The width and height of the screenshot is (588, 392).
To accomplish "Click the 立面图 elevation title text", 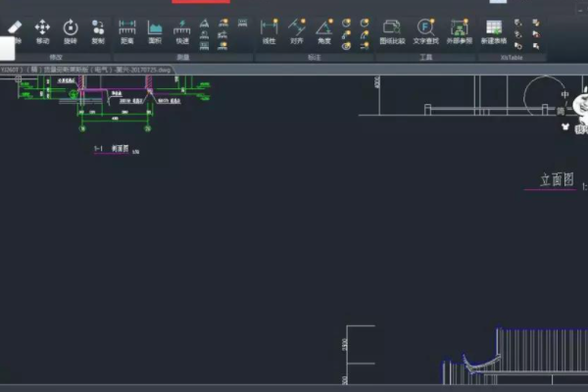I will point(556,180).
